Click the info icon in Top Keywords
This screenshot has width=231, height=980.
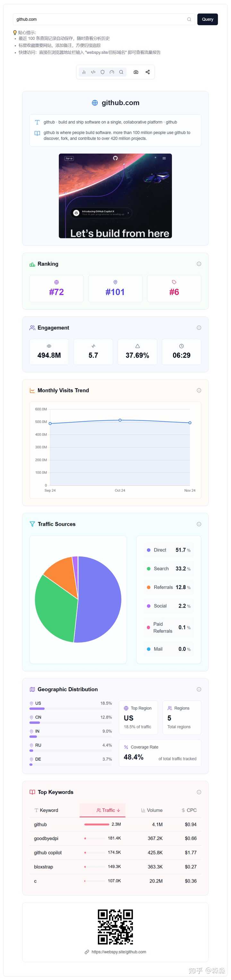pos(199,792)
